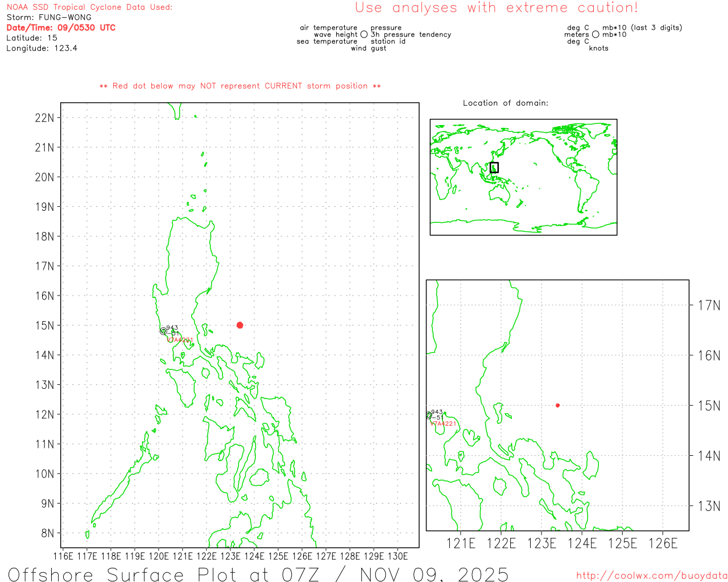Click 'sea temperature' in the legend
Viewport: 728px width, 582px height.
coord(327,41)
